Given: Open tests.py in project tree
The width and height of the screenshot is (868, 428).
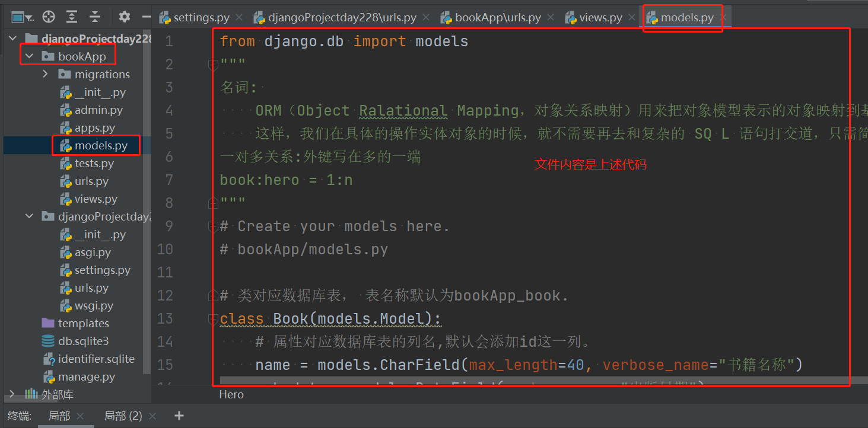Looking at the screenshot, I should pos(94,164).
